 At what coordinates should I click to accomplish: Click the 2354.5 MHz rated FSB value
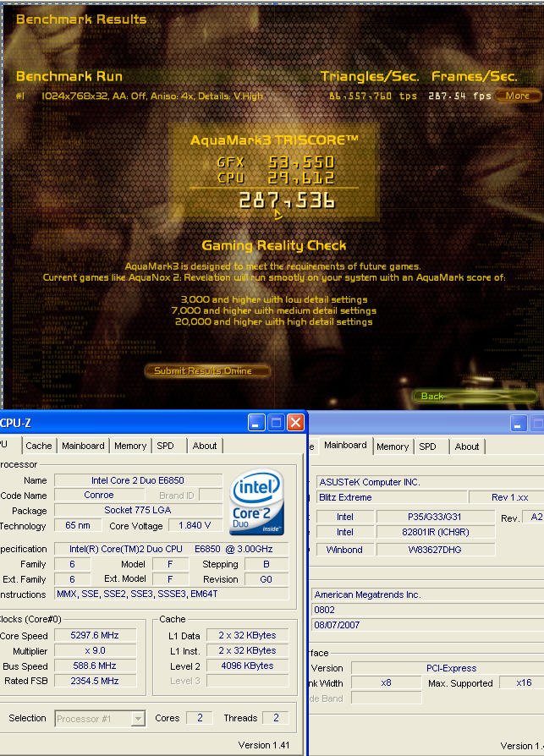pos(95,682)
